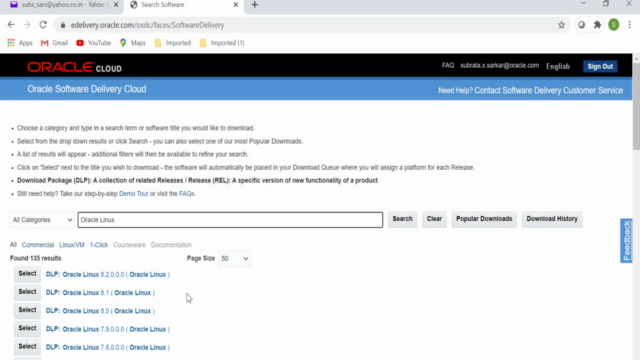Select the All filter tab

click(x=13, y=244)
